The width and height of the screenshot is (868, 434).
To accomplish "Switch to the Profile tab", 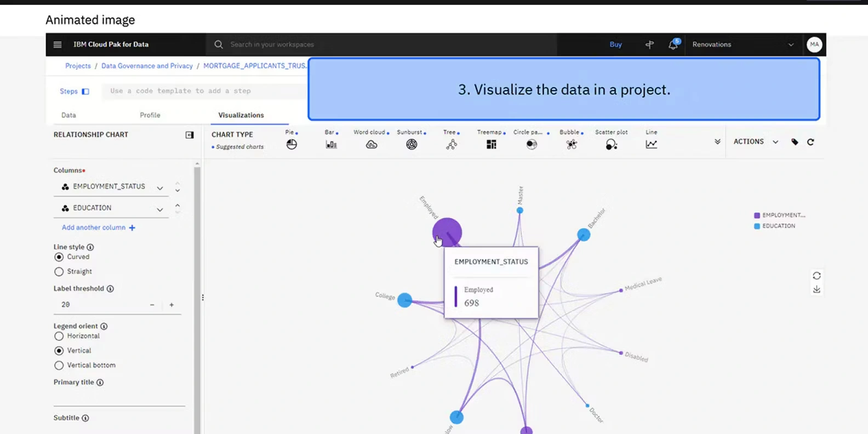I will coord(150,115).
